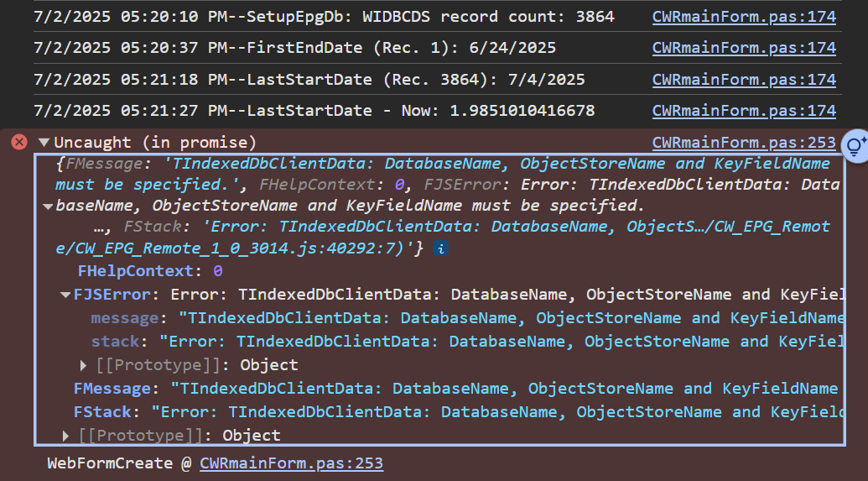The height and width of the screenshot is (481, 868).
Task: Expand the bottom [[Prototype]]: Object entry
Action: click(65, 436)
